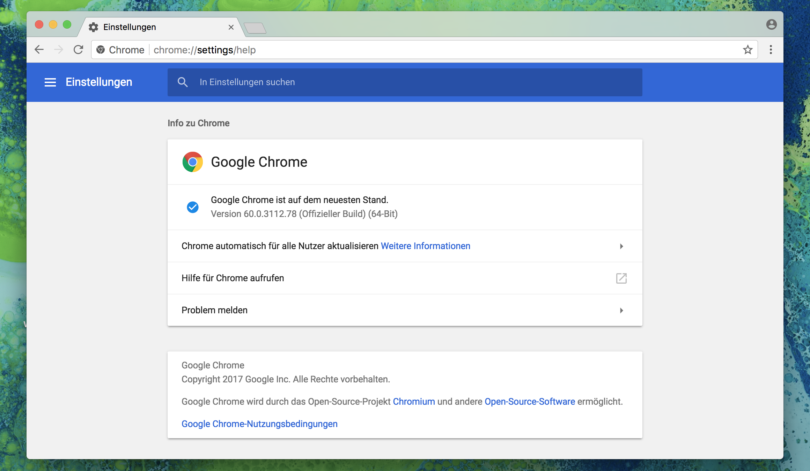Image resolution: width=810 pixels, height=471 pixels.
Task: Click the profile avatar icon
Action: pos(771,24)
